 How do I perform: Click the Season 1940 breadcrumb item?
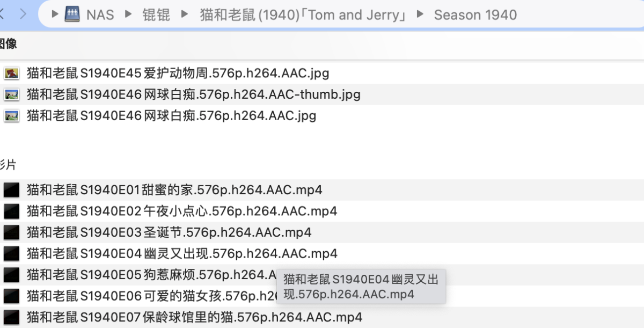pos(475,14)
